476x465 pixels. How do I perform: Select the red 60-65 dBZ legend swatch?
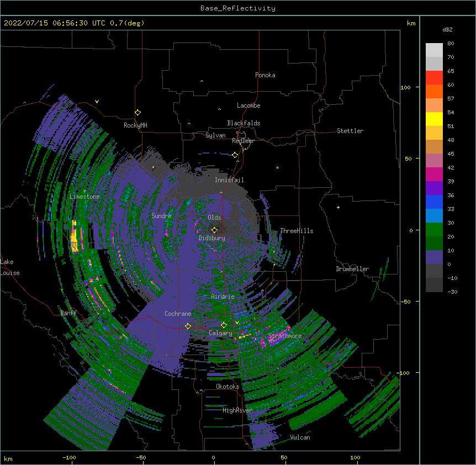(434, 78)
